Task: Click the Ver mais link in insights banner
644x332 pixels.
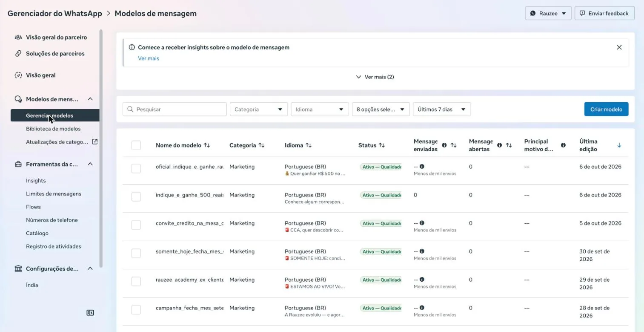Action: (x=149, y=58)
